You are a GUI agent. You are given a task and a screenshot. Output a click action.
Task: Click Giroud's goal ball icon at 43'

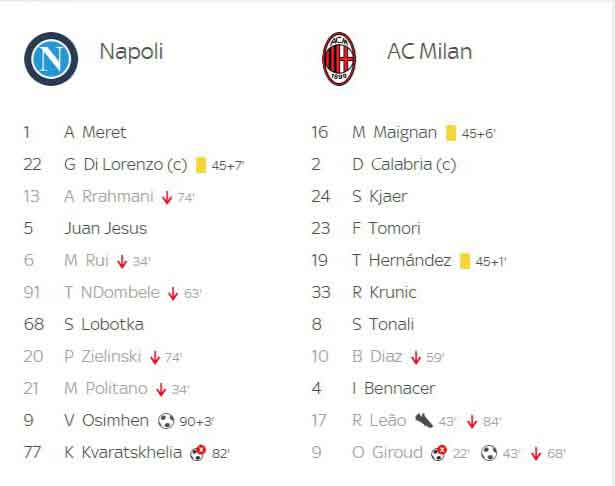489,453
